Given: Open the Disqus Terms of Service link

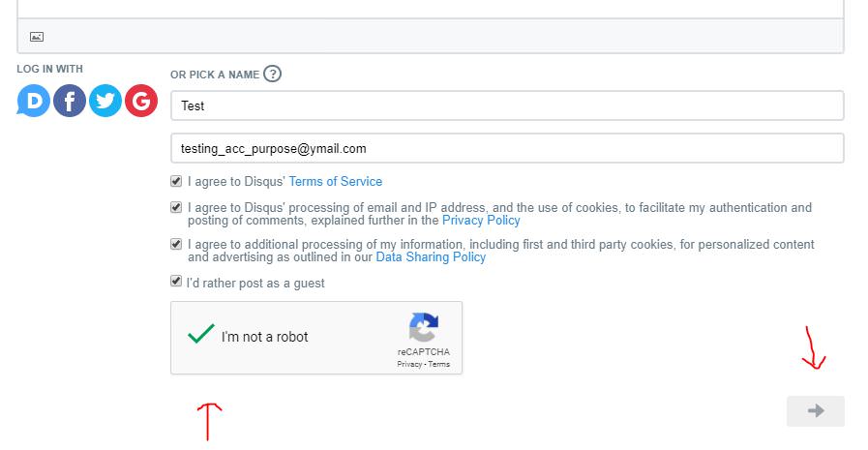Looking at the screenshot, I should 335,182.
